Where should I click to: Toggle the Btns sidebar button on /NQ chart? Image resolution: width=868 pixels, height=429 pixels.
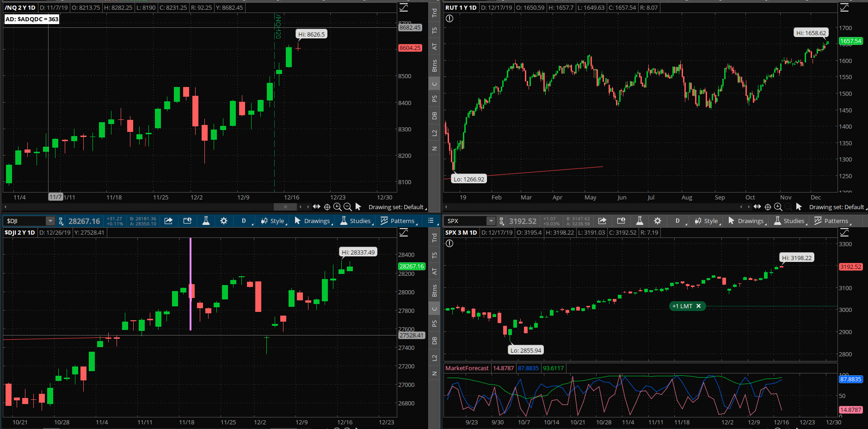[x=434, y=66]
